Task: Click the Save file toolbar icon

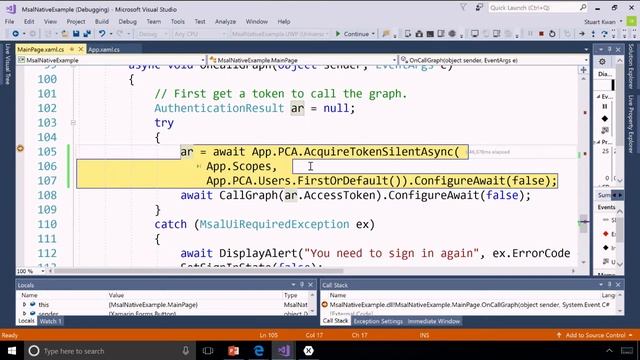Action: 76,34
